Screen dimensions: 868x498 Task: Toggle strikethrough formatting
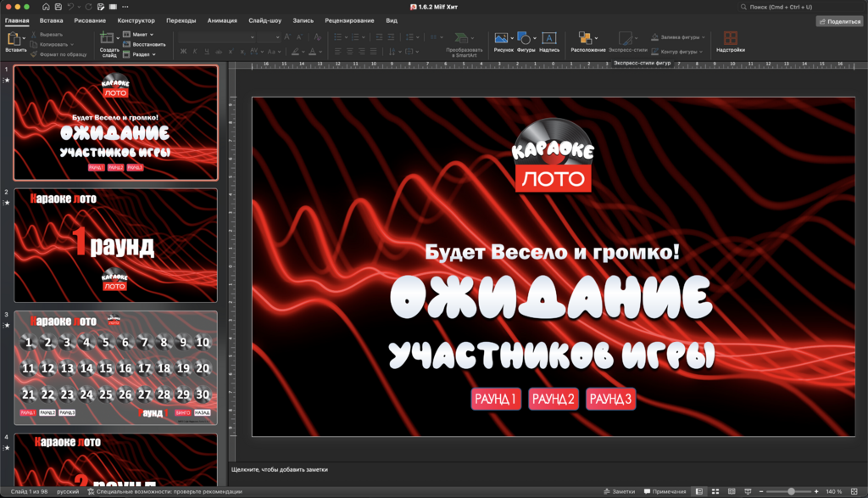coord(219,52)
